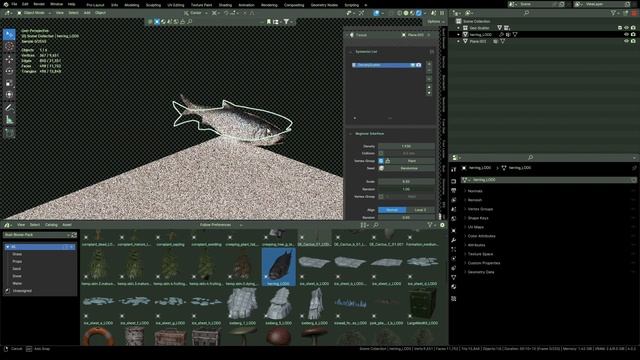
Task: Hide herring_LOD0 in the Outliner viewport
Action: coord(626,35)
